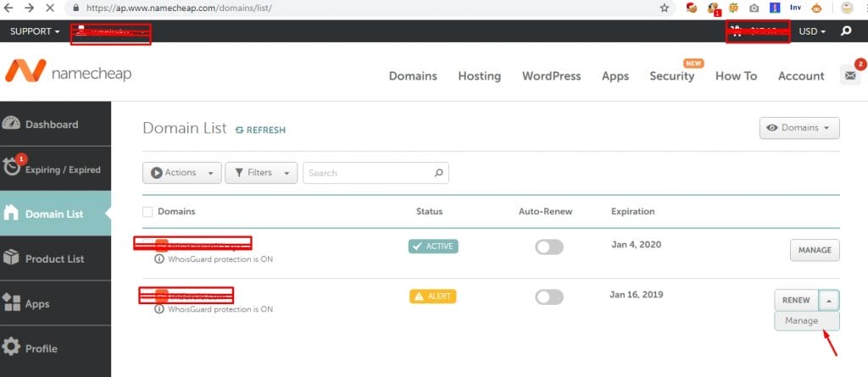The width and height of the screenshot is (868, 377).
Task: Click the MANAGE button for first domain
Action: point(815,250)
